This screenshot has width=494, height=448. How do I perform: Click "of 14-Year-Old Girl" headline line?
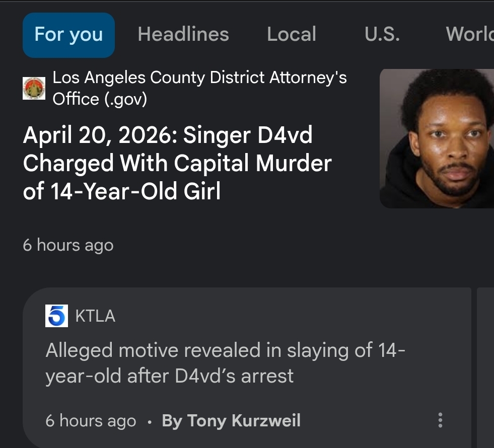122,192
